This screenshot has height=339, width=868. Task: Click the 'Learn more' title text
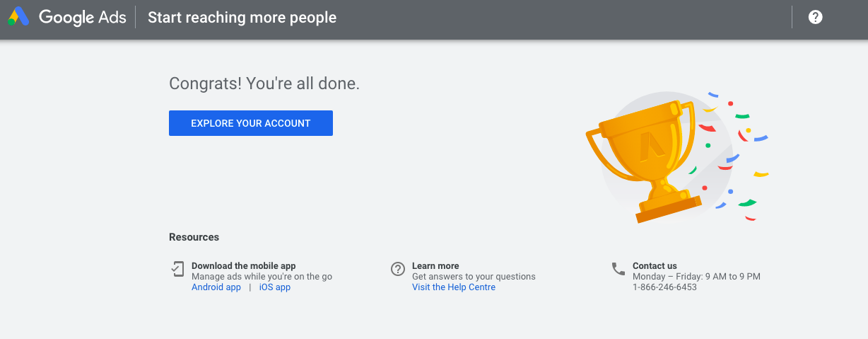click(x=435, y=266)
